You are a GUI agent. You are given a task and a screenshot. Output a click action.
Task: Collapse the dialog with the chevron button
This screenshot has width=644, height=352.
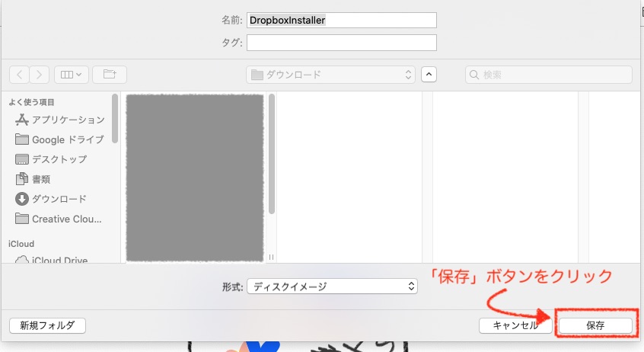(x=429, y=75)
